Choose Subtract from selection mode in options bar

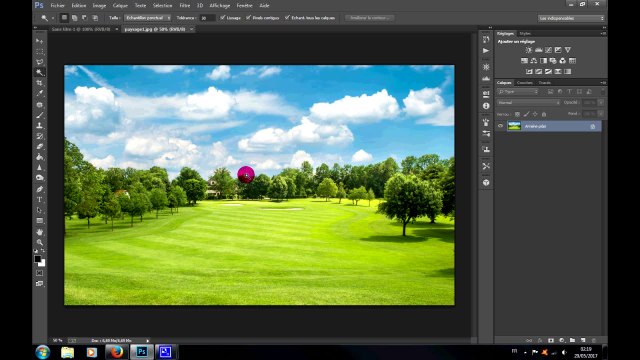pyautogui.click(x=84, y=18)
